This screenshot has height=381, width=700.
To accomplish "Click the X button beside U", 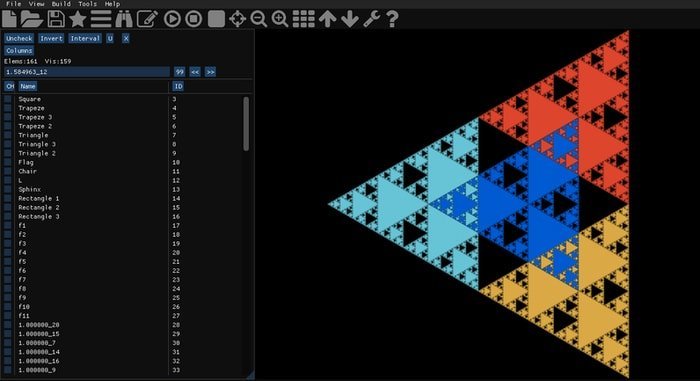I will (x=126, y=38).
